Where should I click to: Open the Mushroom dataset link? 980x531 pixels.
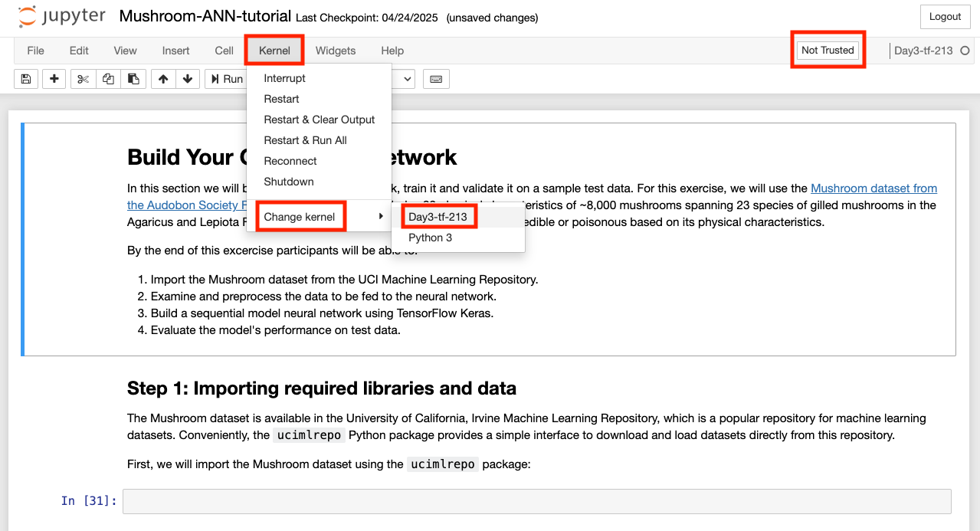873,188
